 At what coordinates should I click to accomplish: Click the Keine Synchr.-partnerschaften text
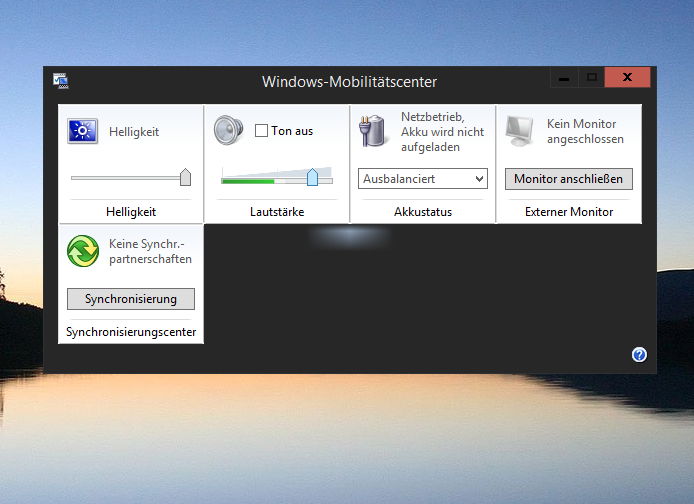point(150,251)
